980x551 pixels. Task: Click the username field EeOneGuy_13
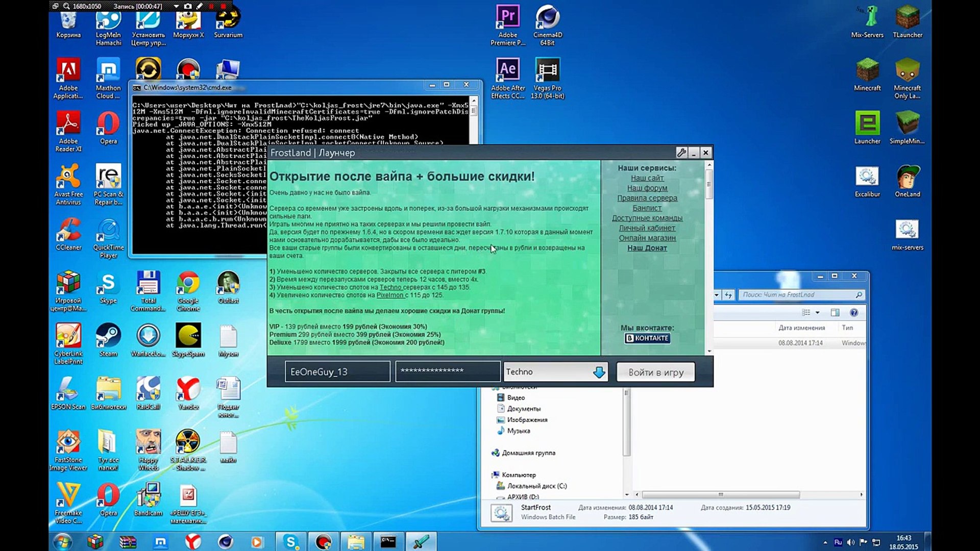[x=337, y=372]
